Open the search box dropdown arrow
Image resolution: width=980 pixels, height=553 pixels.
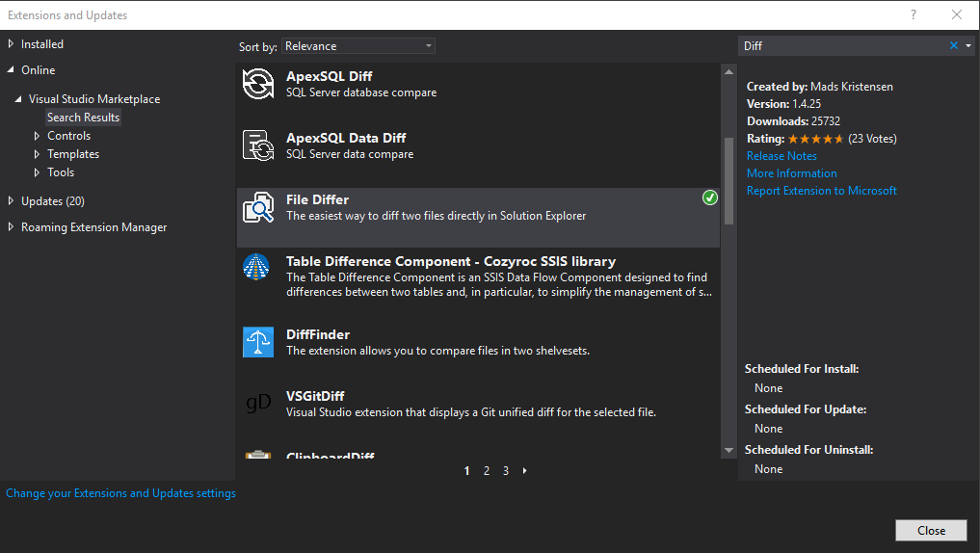click(968, 45)
